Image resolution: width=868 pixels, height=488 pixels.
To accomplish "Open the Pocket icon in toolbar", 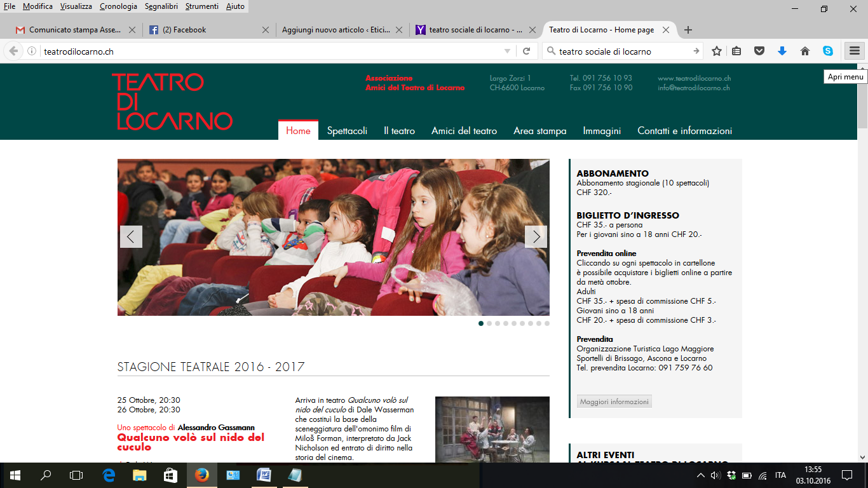I will (x=759, y=51).
